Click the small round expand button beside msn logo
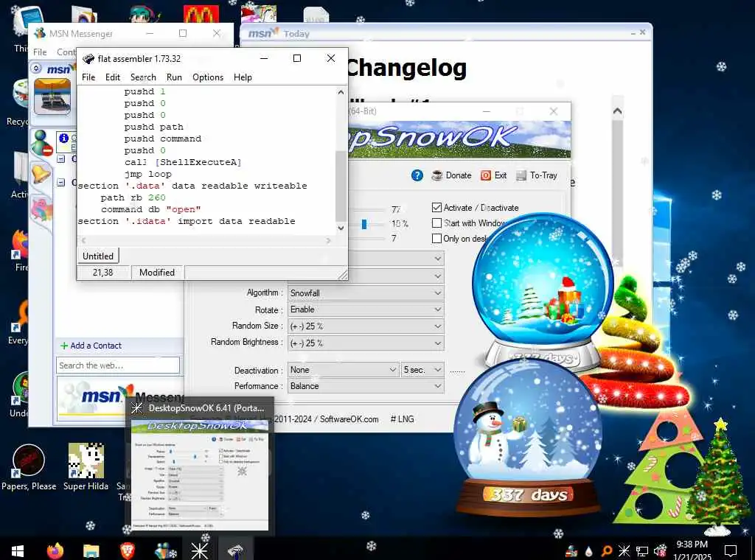Screen dimensions: 755x560 pos(36,69)
